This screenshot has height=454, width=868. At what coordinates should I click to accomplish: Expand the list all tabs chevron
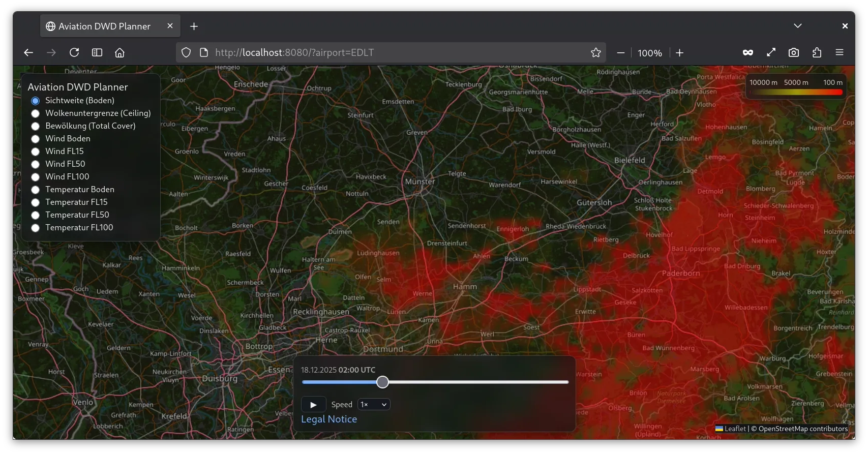[797, 26]
